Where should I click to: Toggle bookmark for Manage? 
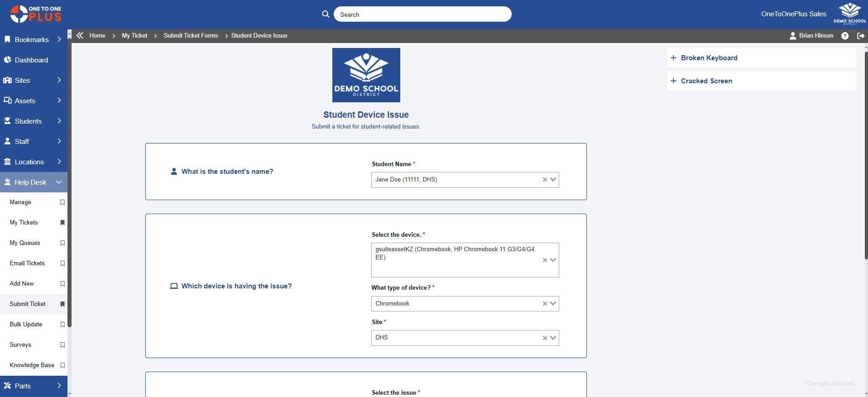point(62,202)
